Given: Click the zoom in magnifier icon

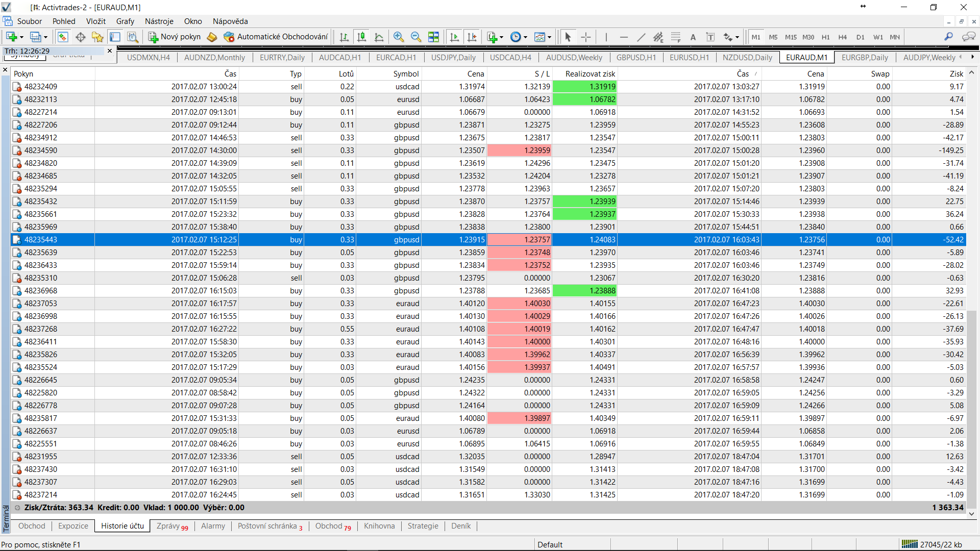Looking at the screenshot, I should (399, 37).
